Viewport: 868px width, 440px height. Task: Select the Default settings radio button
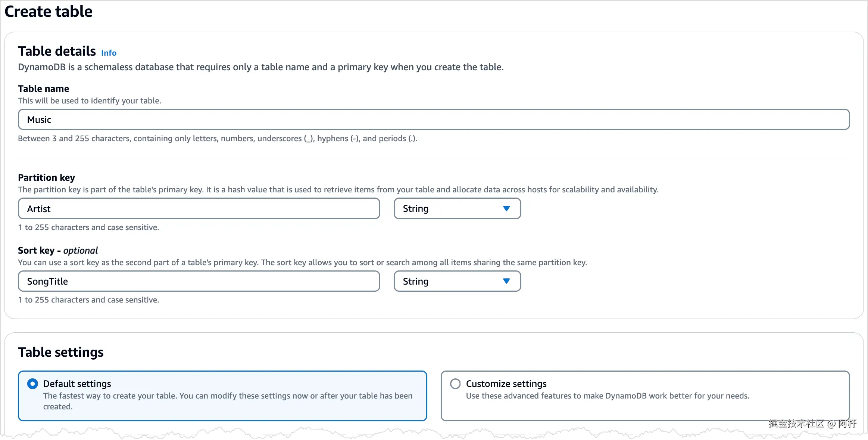[x=32, y=384]
